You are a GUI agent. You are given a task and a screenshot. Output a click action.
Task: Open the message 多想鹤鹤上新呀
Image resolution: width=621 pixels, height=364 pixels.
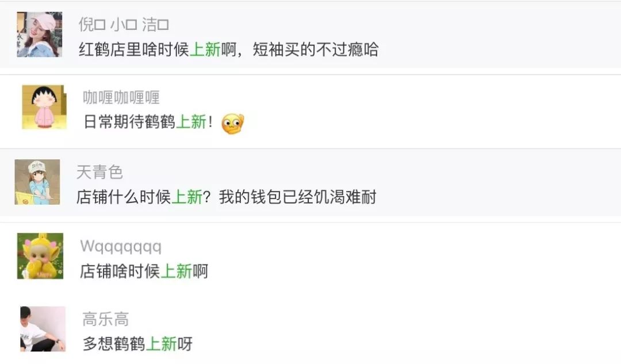click(x=137, y=344)
